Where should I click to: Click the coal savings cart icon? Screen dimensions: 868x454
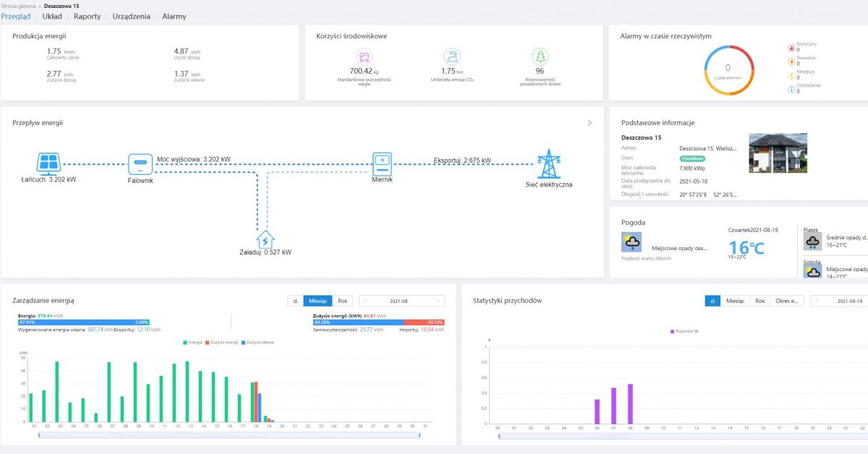pyautogui.click(x=364, y=56)
